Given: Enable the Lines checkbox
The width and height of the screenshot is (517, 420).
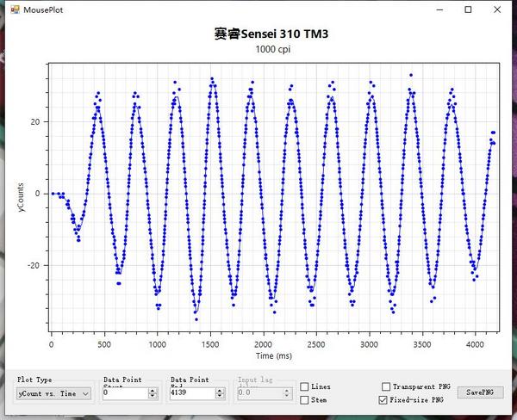Looking at the screenshot, I should click(x=304, y=386).
